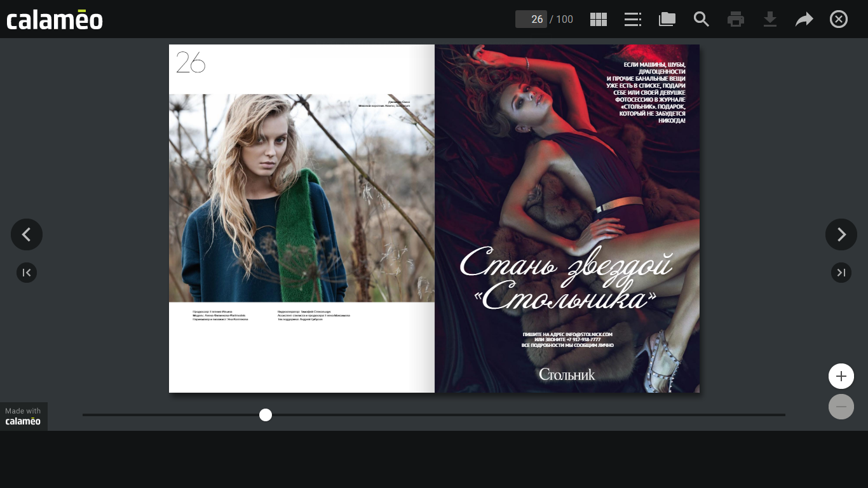
Task: Click the left page with blonde model
Action: click(302, 219)
